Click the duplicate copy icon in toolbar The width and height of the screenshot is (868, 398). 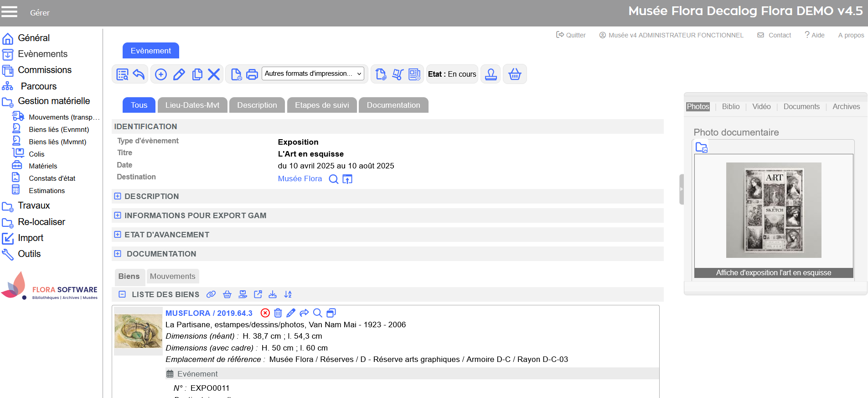(x=197, y=74)
